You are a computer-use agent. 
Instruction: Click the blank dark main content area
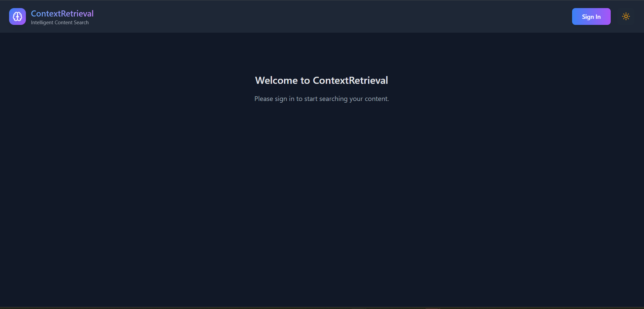coord(322,202)
